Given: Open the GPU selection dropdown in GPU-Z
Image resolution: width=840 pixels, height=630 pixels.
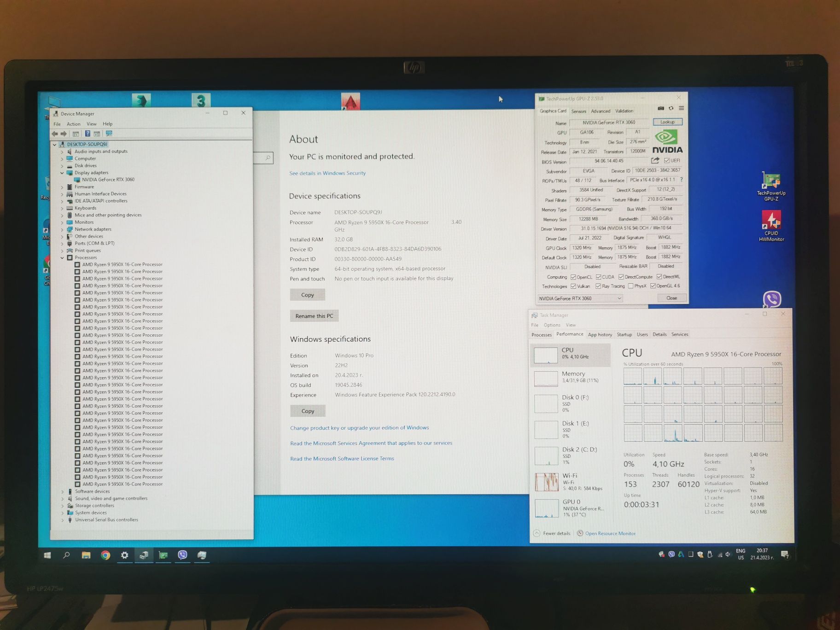Looking at the screenshot, I should (x=580, y=298).
